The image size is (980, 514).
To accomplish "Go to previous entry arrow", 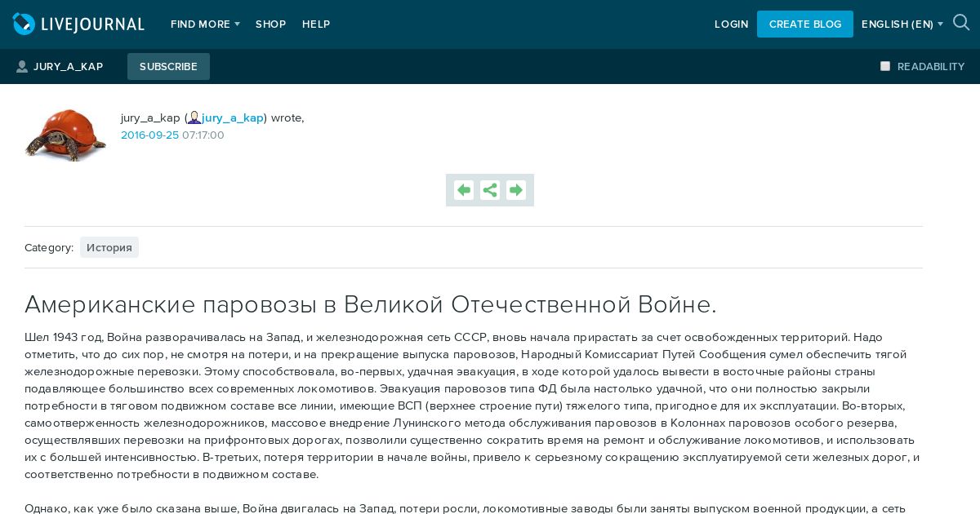I will [x=464, y=190].
